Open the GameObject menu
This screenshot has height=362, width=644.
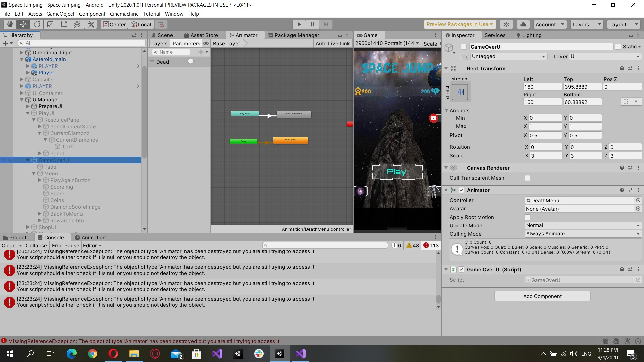point(60,14)
